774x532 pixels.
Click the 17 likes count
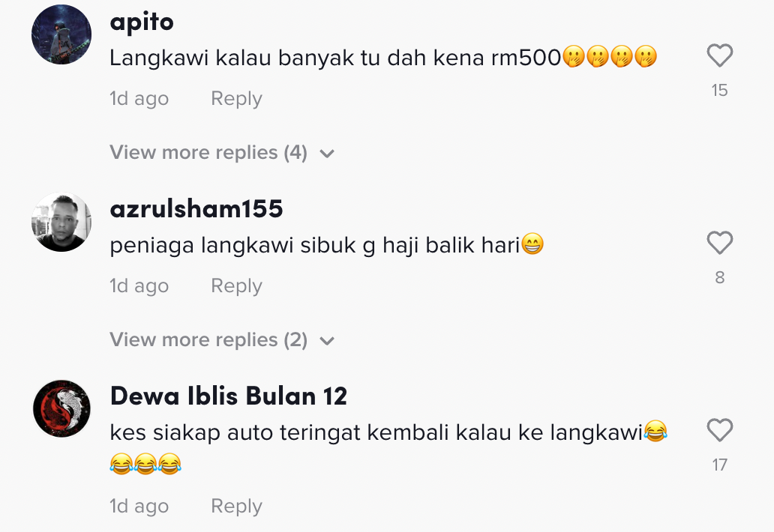(x=720, y=465)
